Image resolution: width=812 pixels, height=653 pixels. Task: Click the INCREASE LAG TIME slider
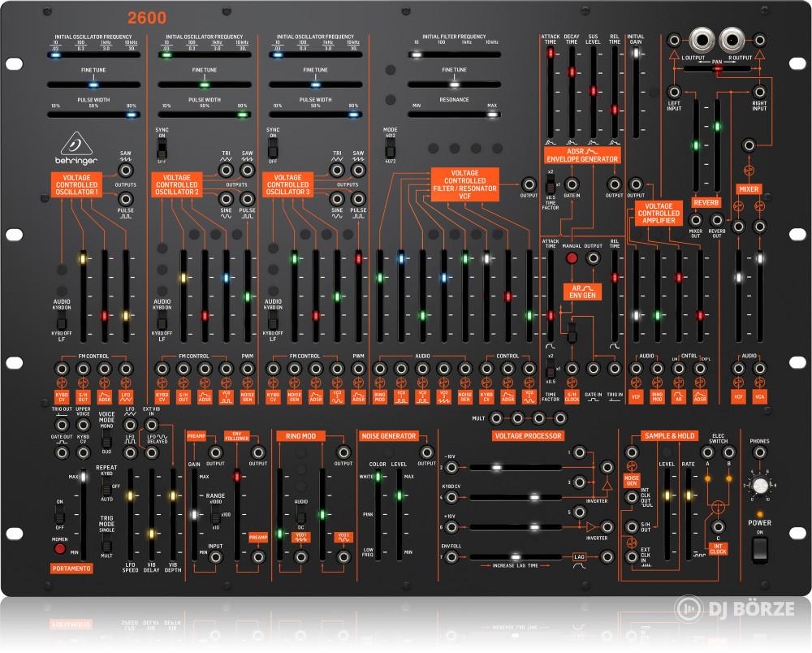pyautogui.click(x=516, y=557)
